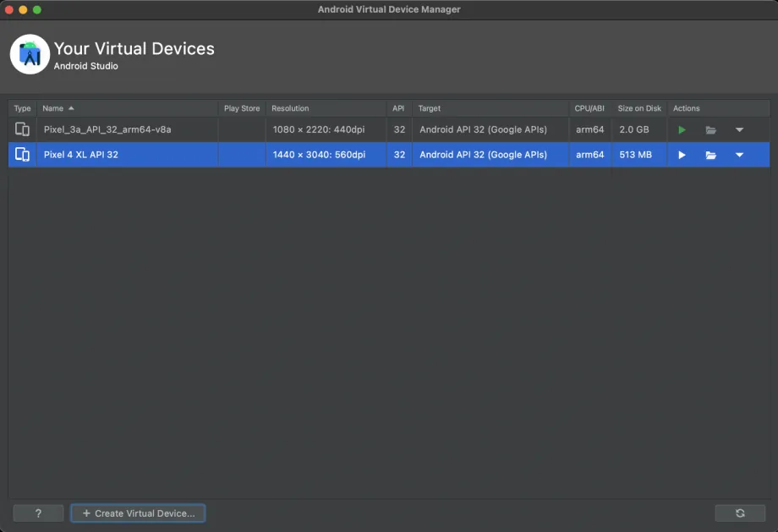This screenshot has width=778, height=532.
Task: Maximize the window with green button
Action: pos(36,9)
